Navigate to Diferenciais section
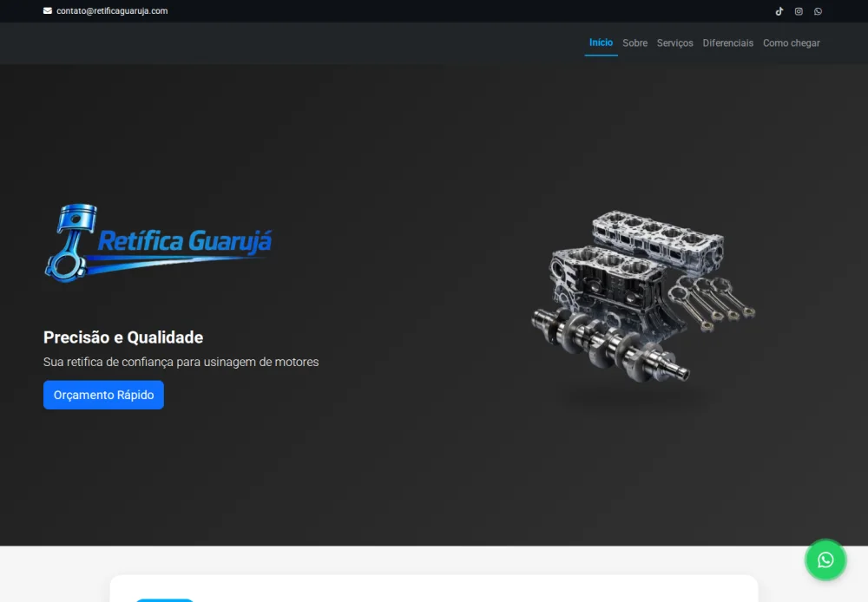 pos(728,43)
